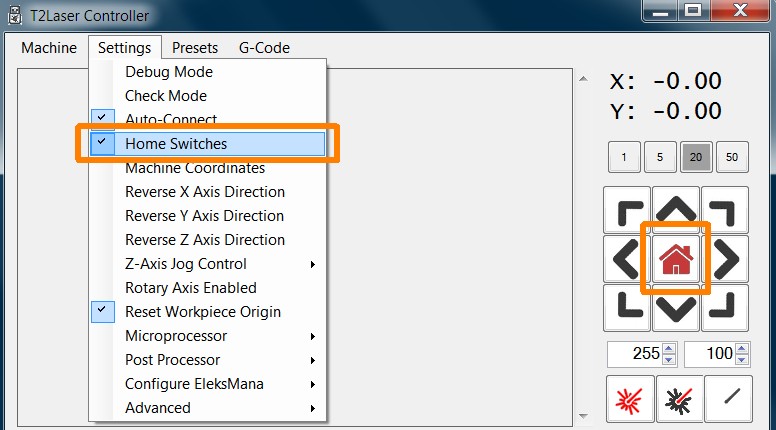The image size is (776, 430).
Task: Jog right with the right arrow
Action: tap(725, 259)
